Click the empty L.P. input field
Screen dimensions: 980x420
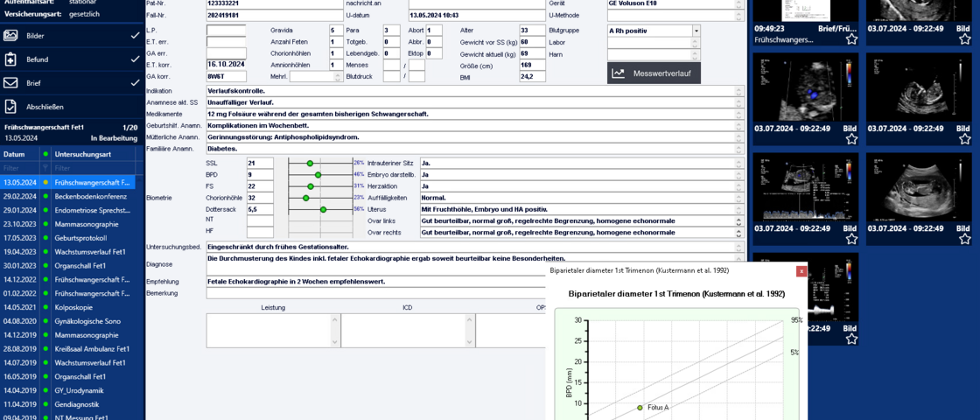227,31
